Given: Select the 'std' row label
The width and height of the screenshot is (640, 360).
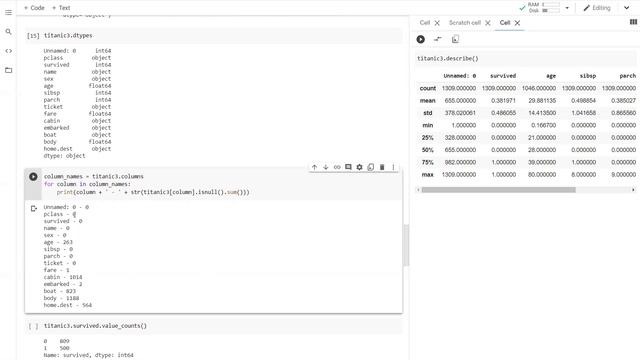Looking at the screenshot, I should click(x=427, y=113).
